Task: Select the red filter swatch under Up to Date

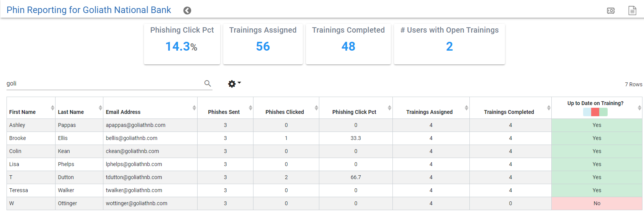Action: (x=595, y=112)
